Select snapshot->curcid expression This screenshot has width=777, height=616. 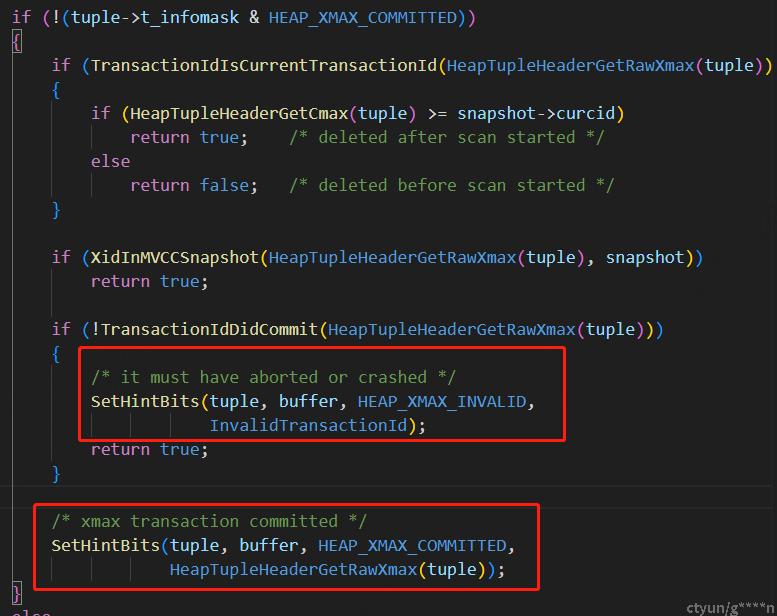[x=536, y=113]
